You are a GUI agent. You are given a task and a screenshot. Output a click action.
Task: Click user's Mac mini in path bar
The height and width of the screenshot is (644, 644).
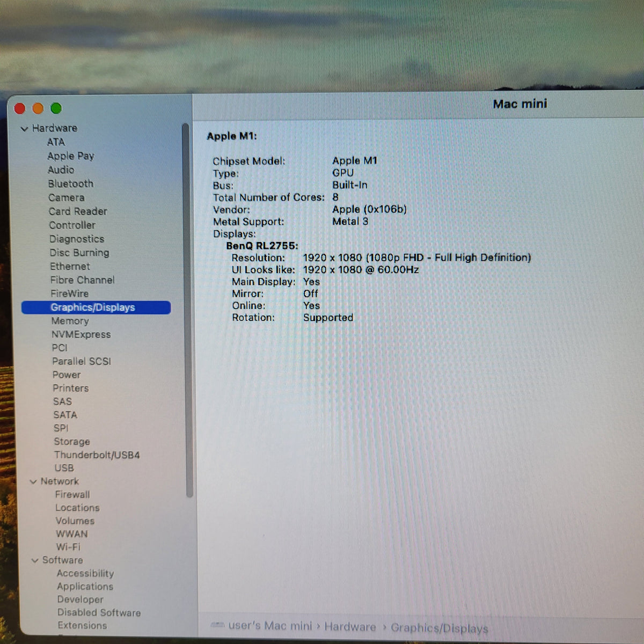tap(270, 626)
